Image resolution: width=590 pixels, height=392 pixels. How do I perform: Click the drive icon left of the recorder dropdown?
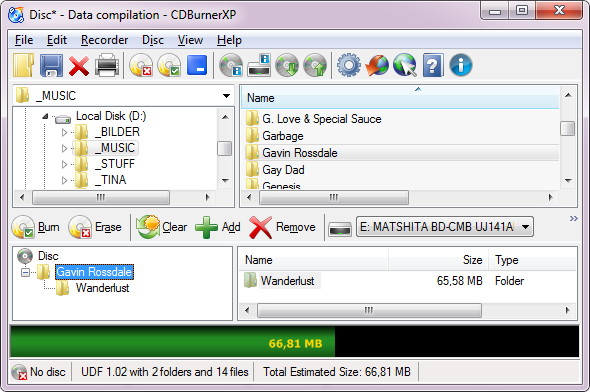[x=340, y=228]
